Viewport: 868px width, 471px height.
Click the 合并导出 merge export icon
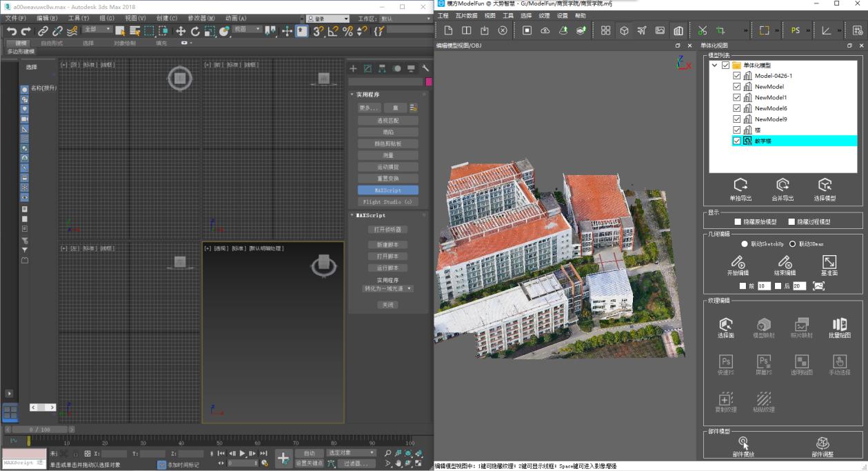[783, 185]
